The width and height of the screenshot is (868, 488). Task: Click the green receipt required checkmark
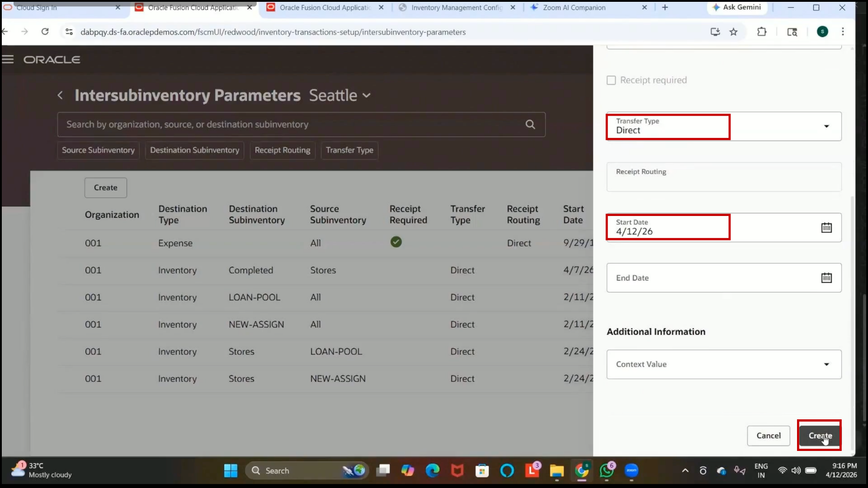point(396,242)
